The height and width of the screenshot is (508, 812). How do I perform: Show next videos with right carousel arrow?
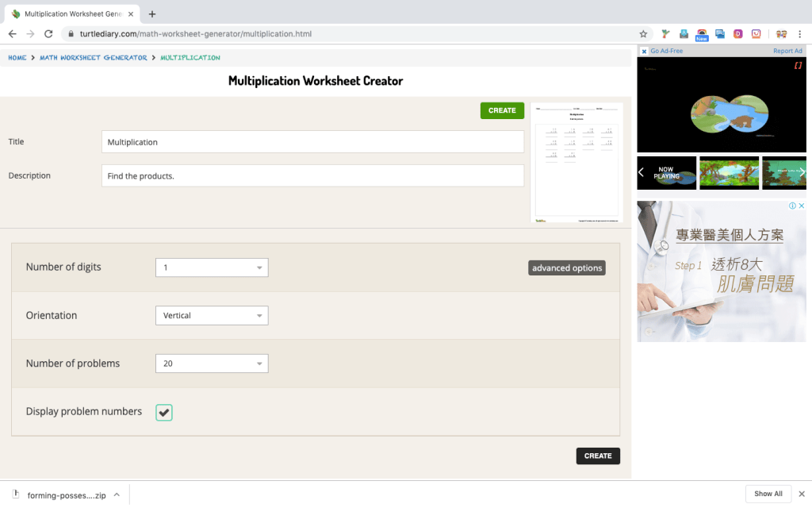[801, 172]
